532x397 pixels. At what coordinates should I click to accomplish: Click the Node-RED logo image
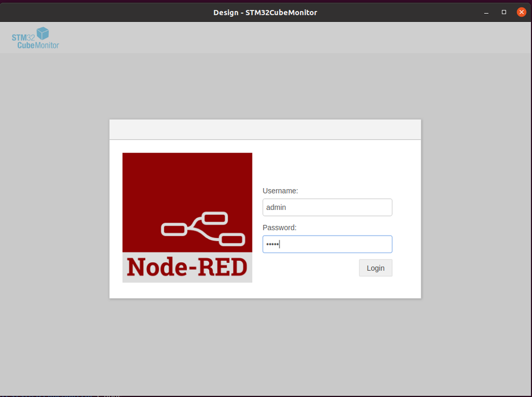point(187,218)
